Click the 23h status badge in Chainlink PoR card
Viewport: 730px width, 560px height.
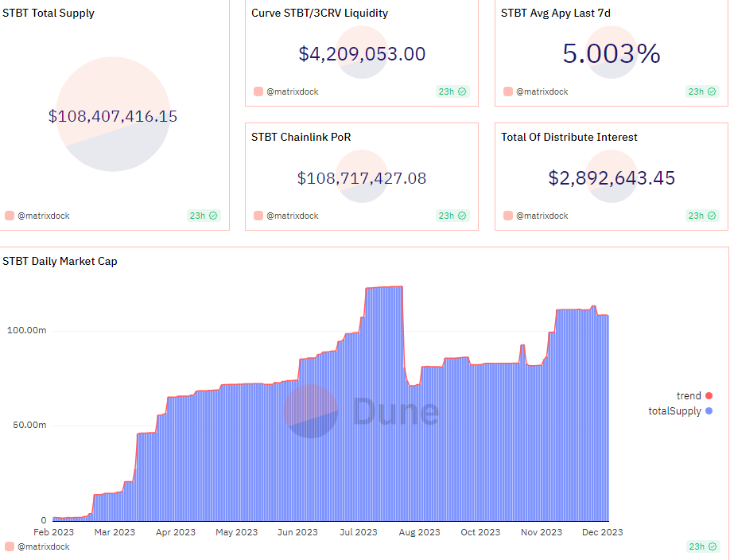tap(452, 216)
